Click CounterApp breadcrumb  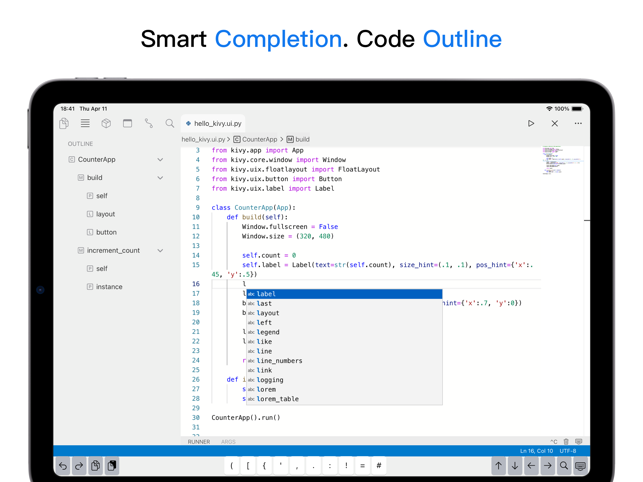(255, 139)
